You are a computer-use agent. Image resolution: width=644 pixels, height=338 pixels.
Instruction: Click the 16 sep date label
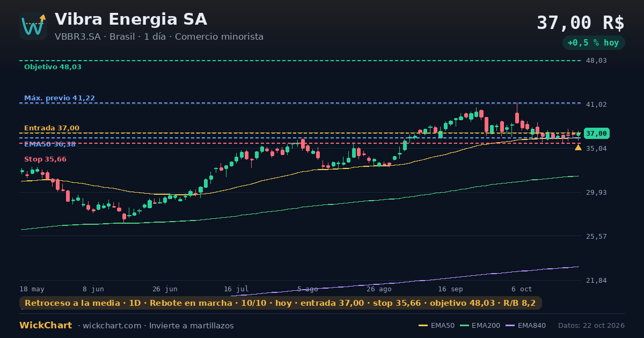pos(450,289)
